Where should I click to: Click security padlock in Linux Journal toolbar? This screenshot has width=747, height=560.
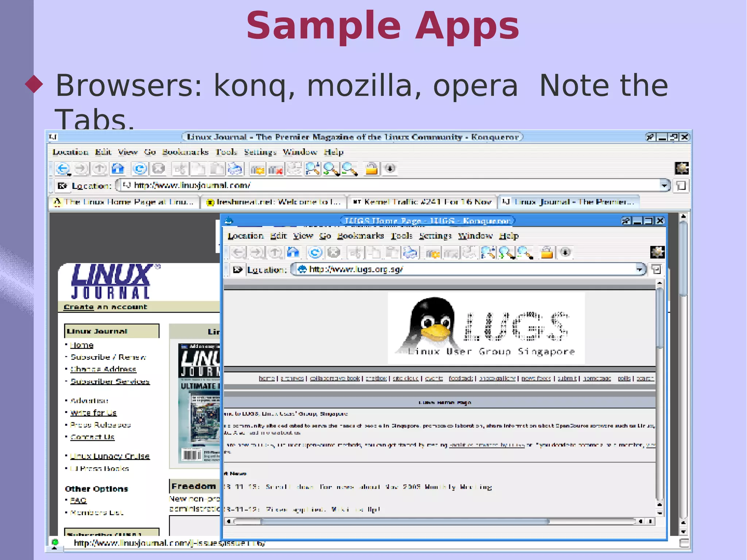point(371,169)
